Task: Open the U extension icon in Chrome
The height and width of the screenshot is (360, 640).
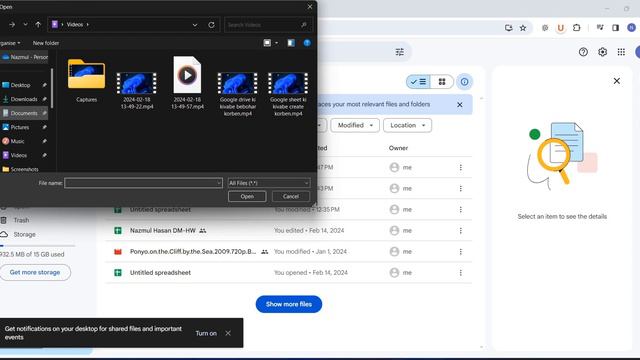Action: pos(560,28)
